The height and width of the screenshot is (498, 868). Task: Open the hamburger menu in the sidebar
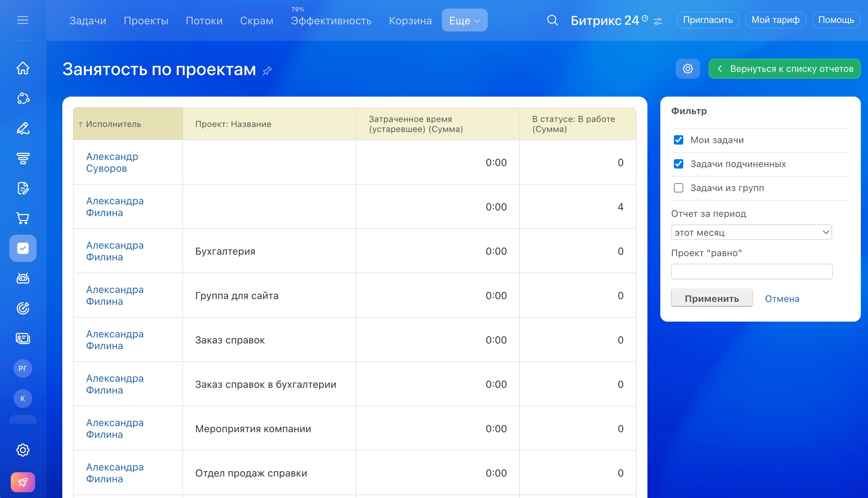click(23, 20)
